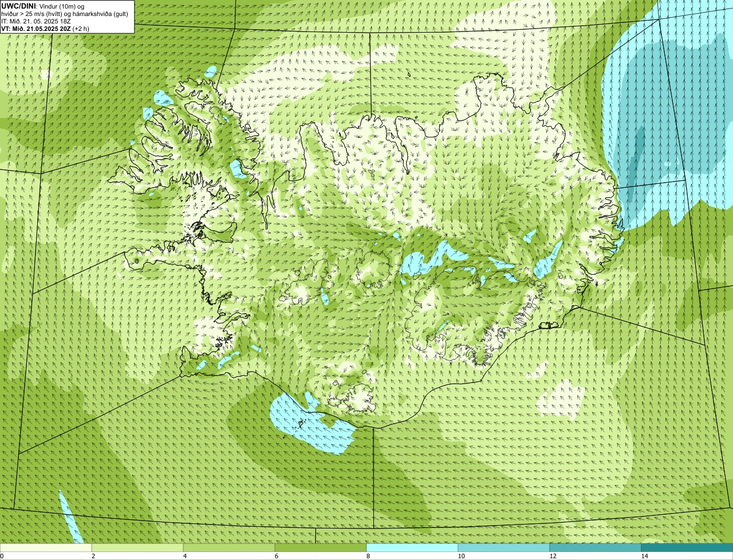The width and height of the screenshot is (733, 560).
Task: Click the '10' tick label on the scale
Action: (461, 556)
